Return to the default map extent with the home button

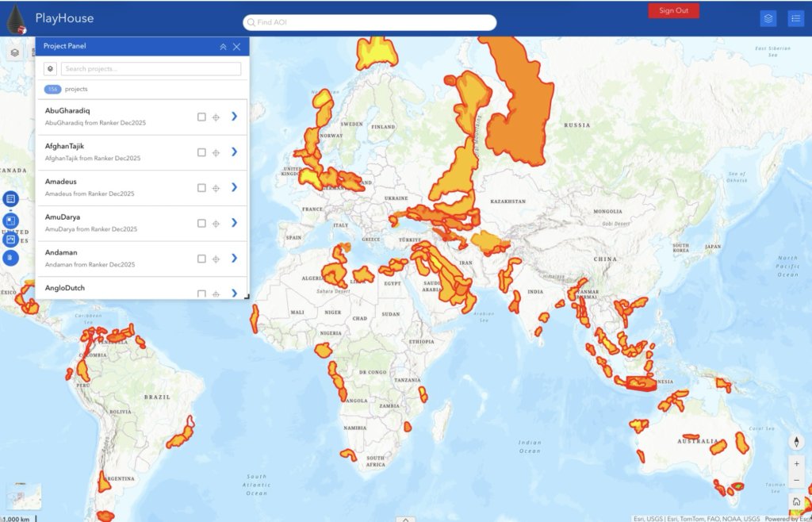click(x=796, y=501)
